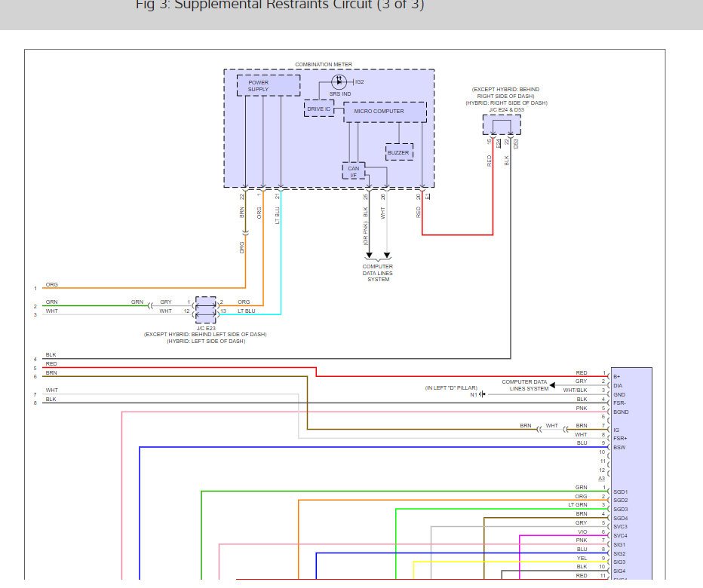Click the 'SIG4' terminal label
This screenshot has height=588, width=703.
click(x=619, y=571)
